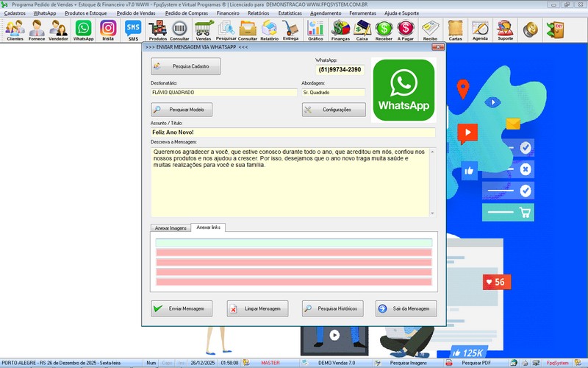
Task: Open the Relatórios menu
Action: [x=259, y=13]
